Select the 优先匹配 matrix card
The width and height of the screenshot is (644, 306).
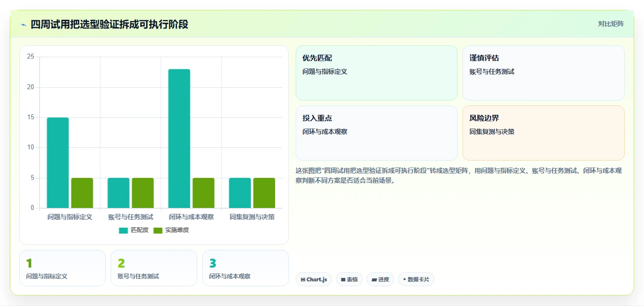click(376, 73)
